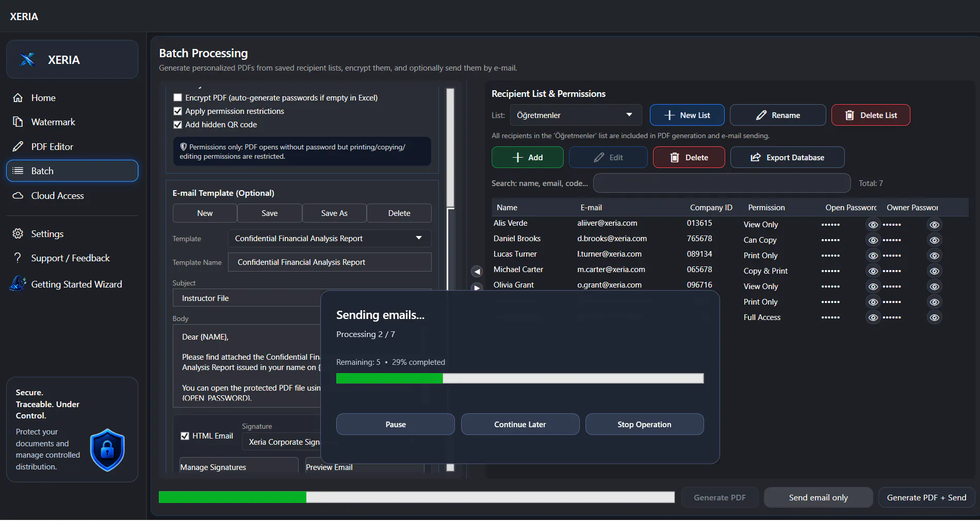Click the blue shield lock icon
This screenshot has height=521, width=980.
pyautogui.click(x=107, y=450)
